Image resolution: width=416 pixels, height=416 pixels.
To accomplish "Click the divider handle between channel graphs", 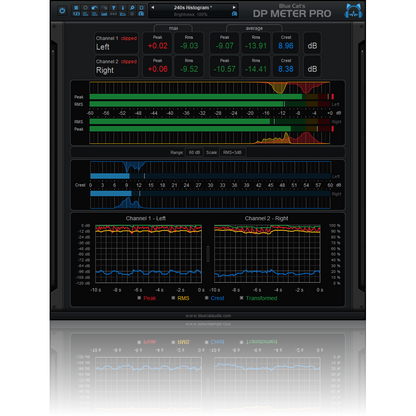I will (208, 254).
